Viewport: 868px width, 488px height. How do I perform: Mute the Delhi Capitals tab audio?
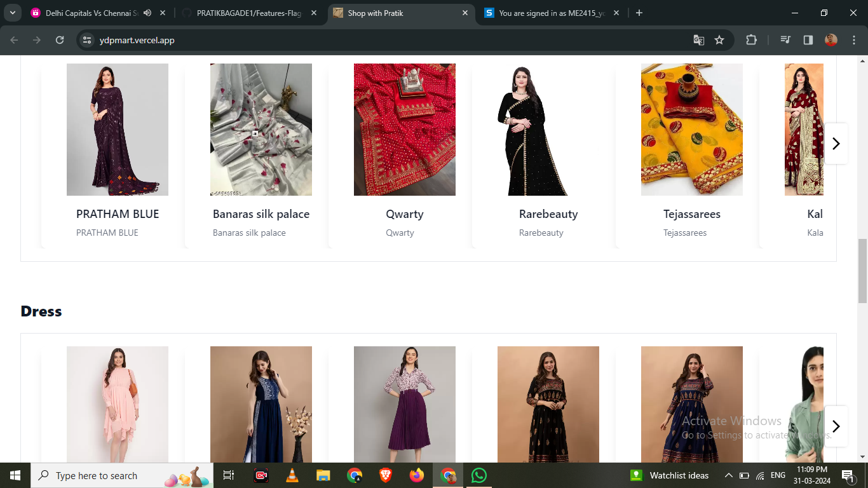coord(147,13)
